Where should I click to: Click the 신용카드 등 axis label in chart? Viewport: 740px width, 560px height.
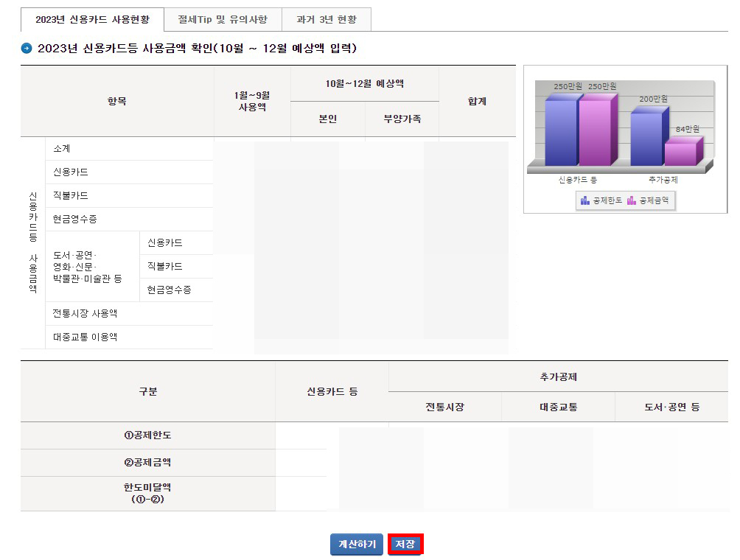coord(578,180)
